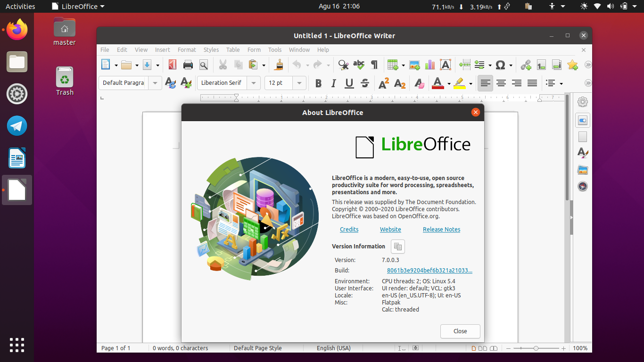Select the Export as PDF icon
The width and height of the screenshot is (644, 362).
pyautogui.click(x=172, y=65)
